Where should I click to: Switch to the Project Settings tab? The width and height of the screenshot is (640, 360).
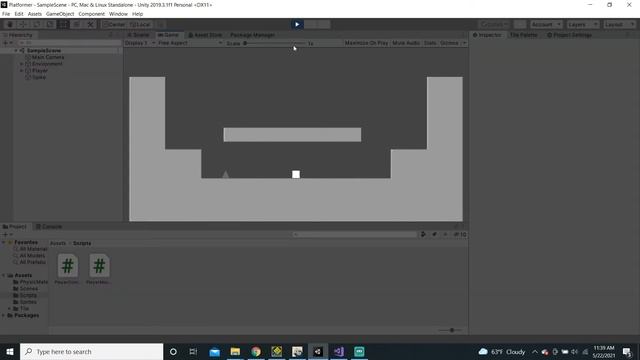tap(569, 35)
